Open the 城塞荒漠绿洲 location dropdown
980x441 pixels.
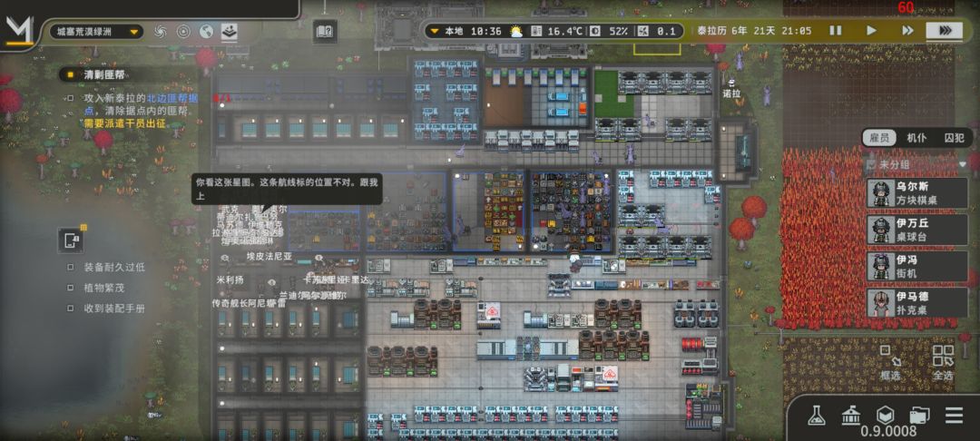pos(96,32)
